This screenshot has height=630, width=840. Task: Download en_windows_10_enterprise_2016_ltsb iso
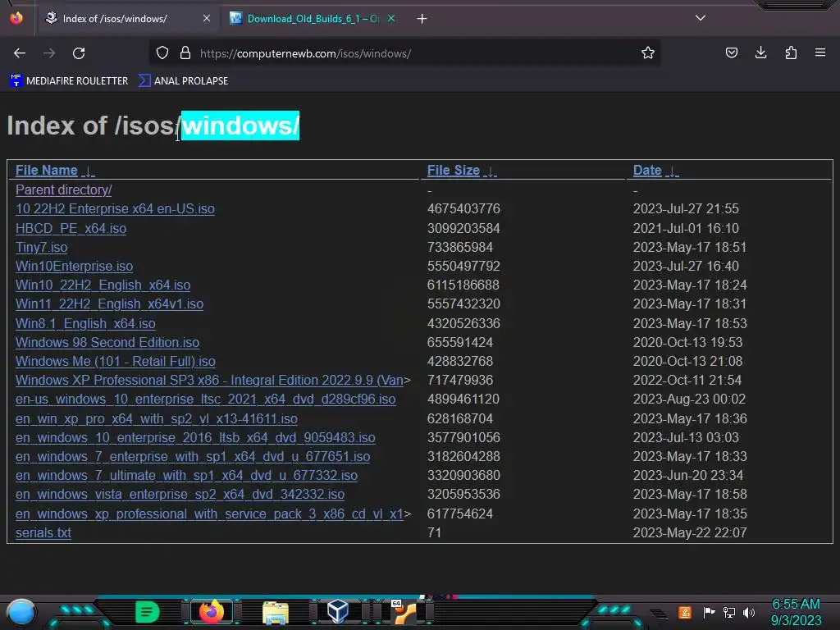195,438
